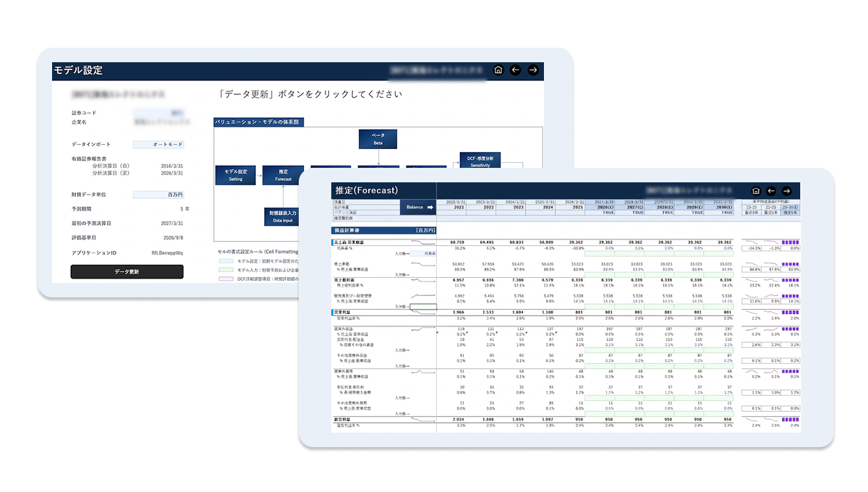
Task: Click the Balance arrow button
Action: point(418,208)
